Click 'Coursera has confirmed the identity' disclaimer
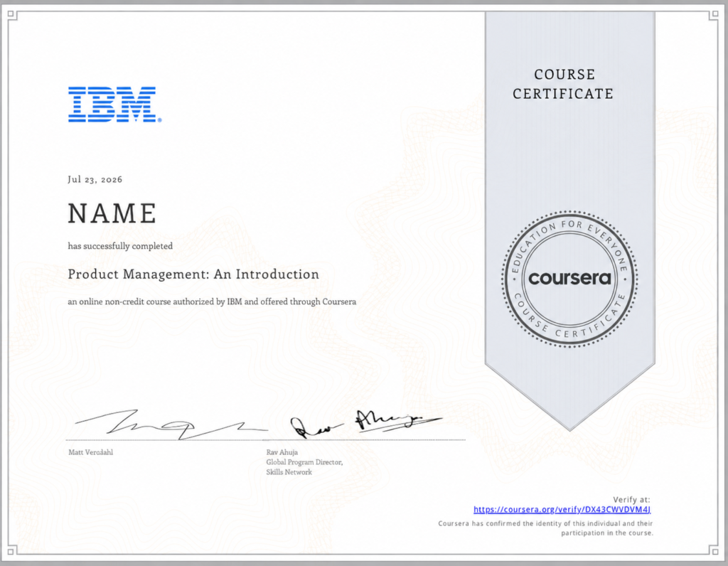This screenshot has width=728, height=566. click(545, 528)
